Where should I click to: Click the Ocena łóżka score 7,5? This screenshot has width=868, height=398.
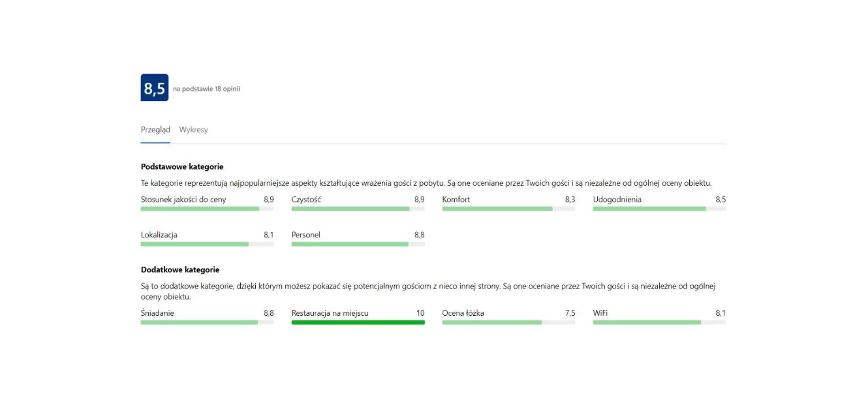570,313
